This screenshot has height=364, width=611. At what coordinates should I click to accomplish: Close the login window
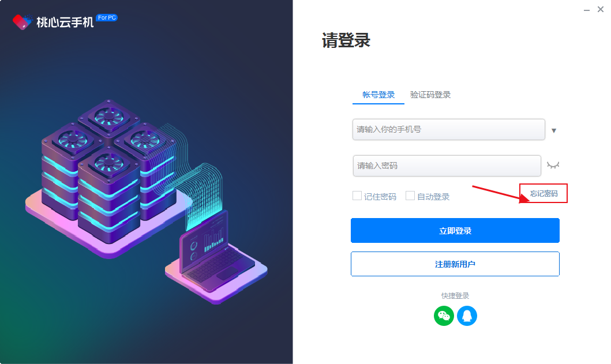(x=601, y=9)
